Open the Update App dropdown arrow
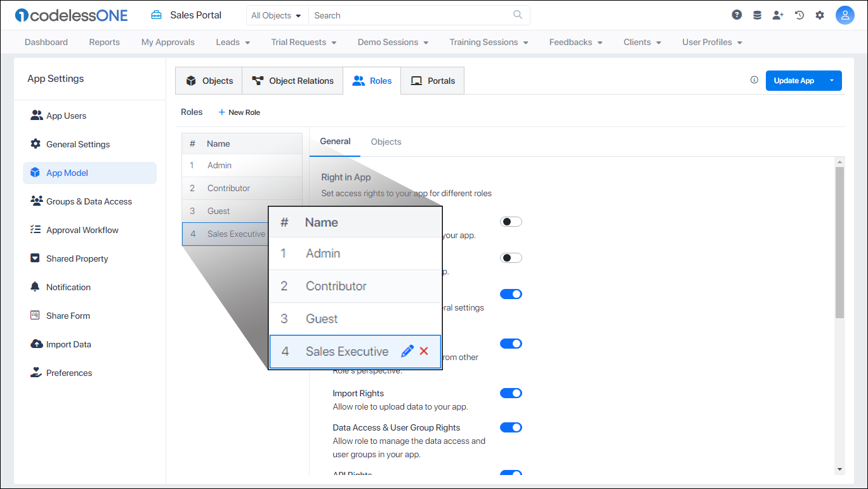This screenshot has width=868, height=489. (832, 81)
